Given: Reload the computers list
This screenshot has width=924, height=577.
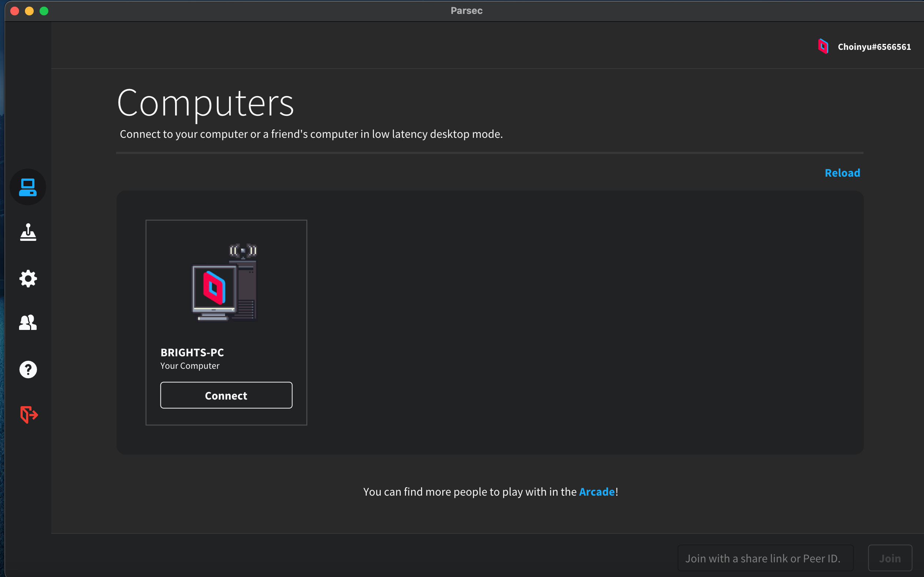Looking at the screenshot, I should coord(842,173).
